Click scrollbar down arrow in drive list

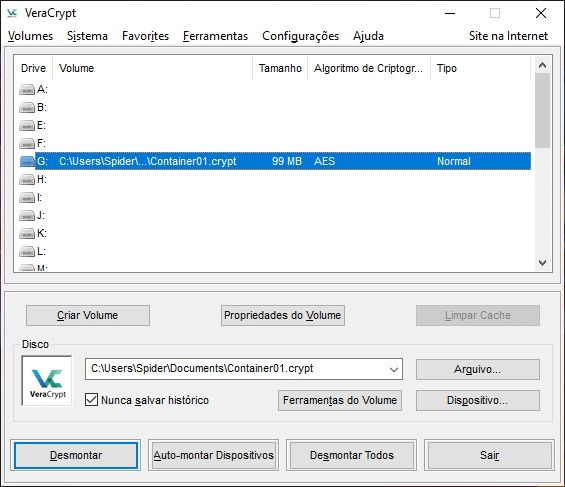click(542, 263)
